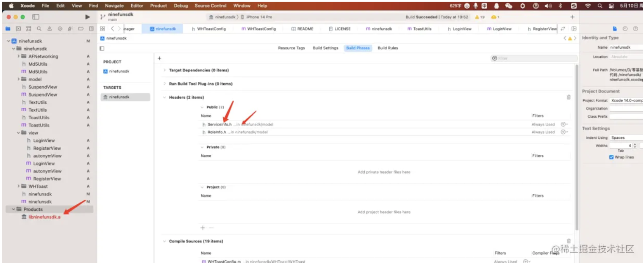Click the editor swap arrows icon
The width and height of the screenshot is (644, 264).
tap(563, 29)
